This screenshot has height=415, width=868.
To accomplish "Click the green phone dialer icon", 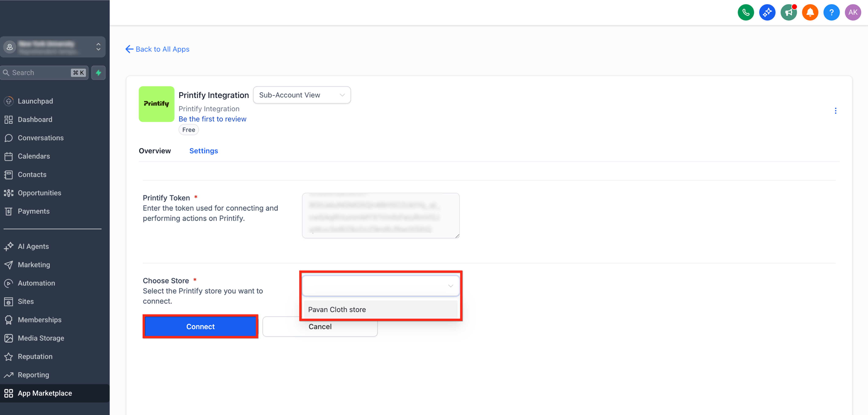I will click(746, 12).
